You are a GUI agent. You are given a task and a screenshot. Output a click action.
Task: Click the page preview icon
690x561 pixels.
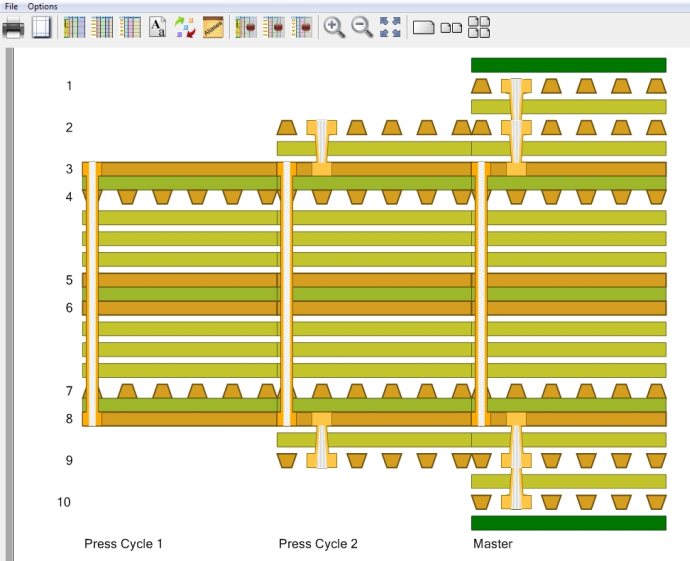[x=41, y=28]
